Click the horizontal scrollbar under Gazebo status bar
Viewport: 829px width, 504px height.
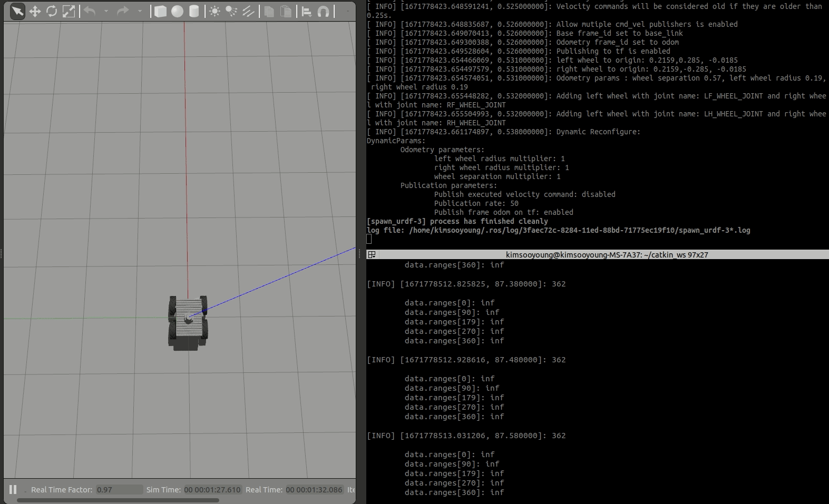118,500
